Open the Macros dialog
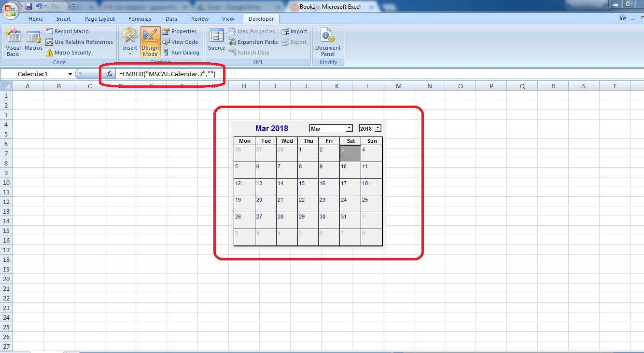 click(33, 42)
